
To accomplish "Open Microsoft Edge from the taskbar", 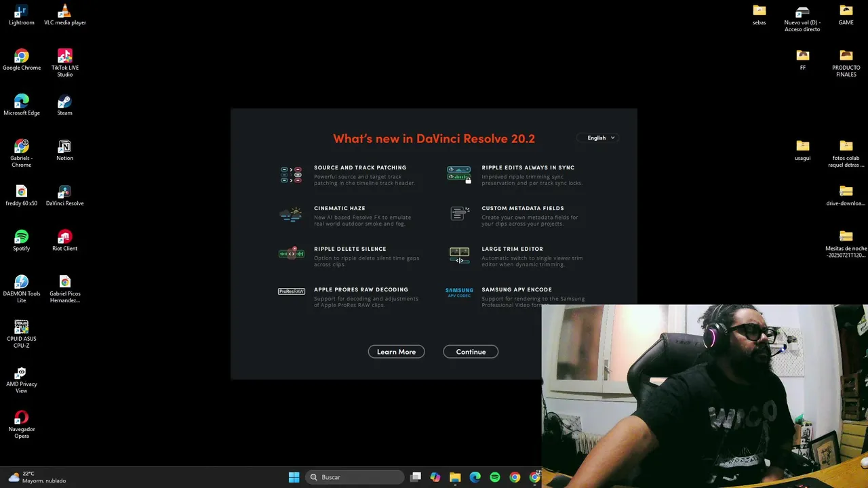I will pyautogui.click(x=475, y=477).
